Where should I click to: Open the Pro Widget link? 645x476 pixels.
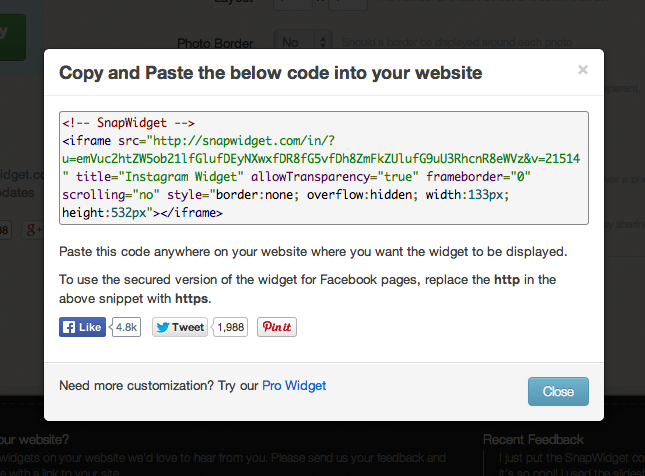click(x=294, y=385)
